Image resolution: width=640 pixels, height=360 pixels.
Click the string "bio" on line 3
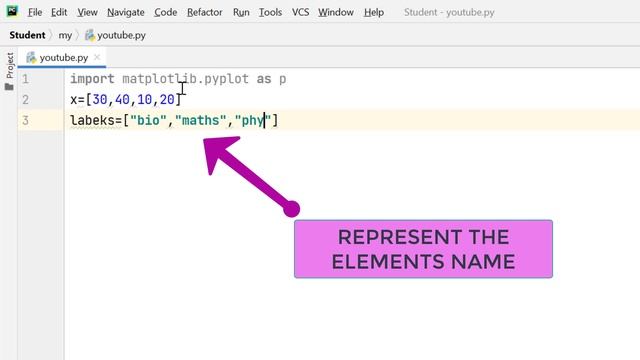148,120
